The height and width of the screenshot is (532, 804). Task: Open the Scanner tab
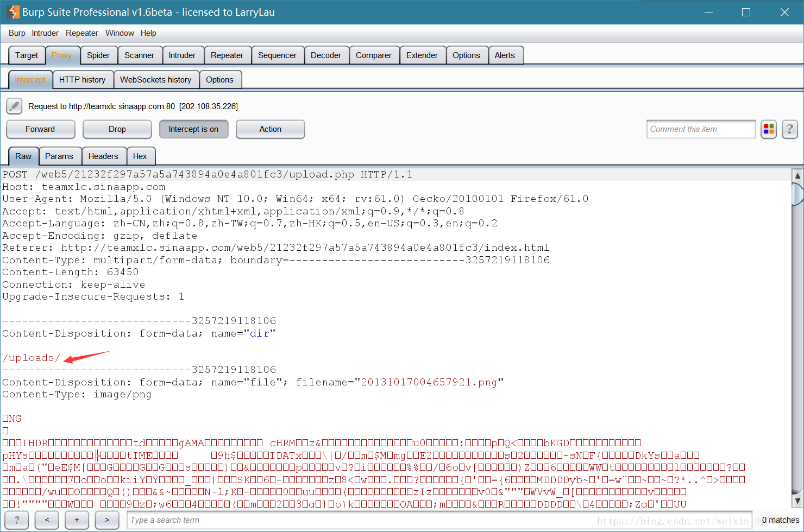click(x=139, y=55)
